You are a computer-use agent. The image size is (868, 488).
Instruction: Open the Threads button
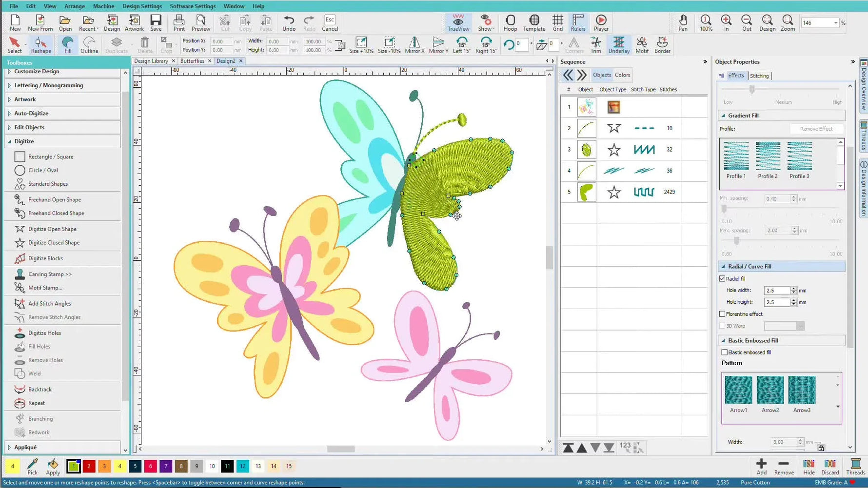(x=855, y=467)
